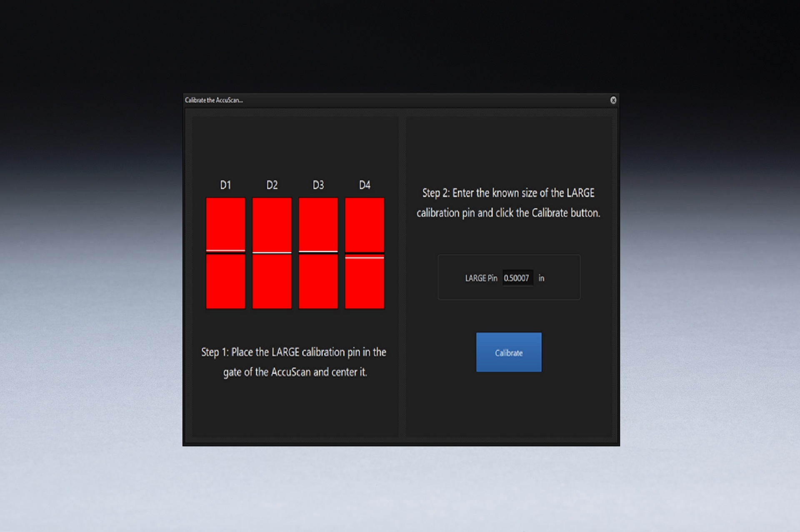Screen dimensions: 800x532
Task: Close the Calibrate the AccuScan dialog
Action: tap(613, 100)
